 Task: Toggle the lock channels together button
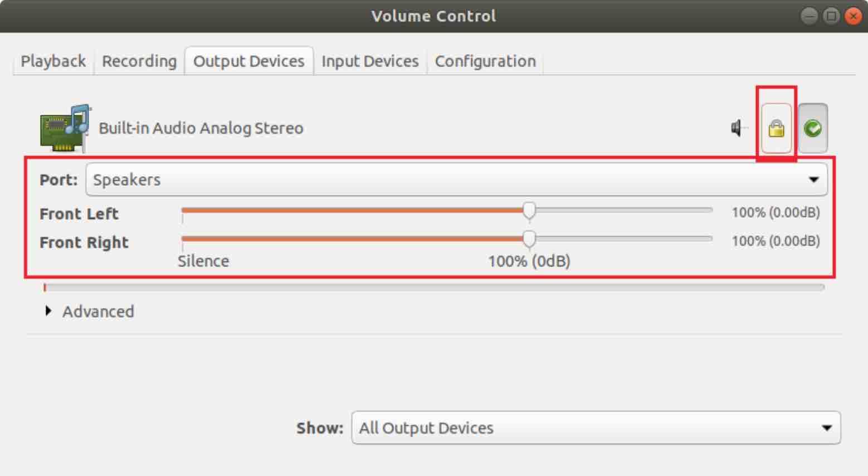coord(776,128)
